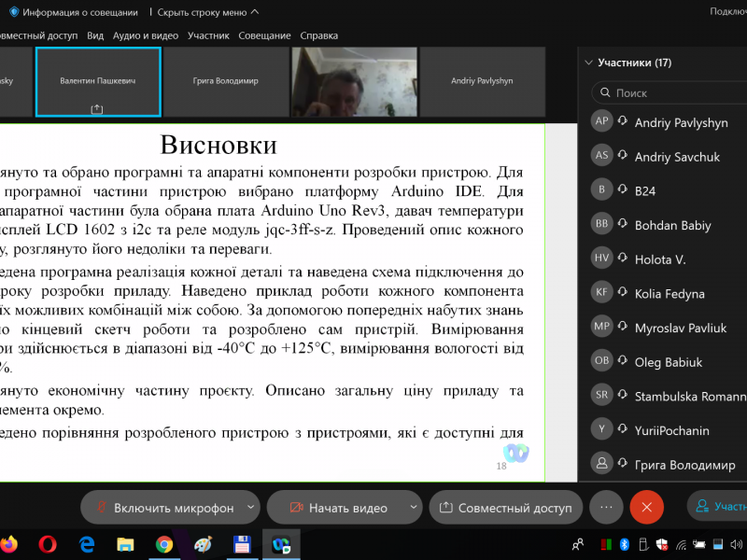Open the three-dots more options button
Viewport: 747px width, 560px height.
click(606, 508)
